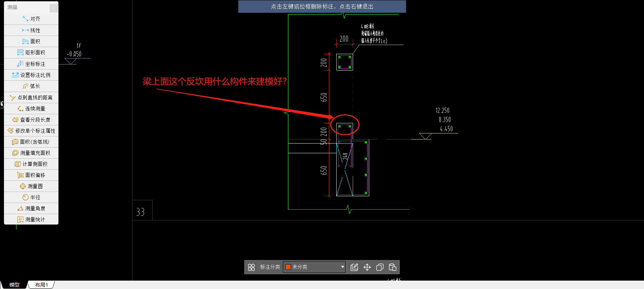Switch to the 布局1 layout tab
This screenshot has width=644, height=289.
41,285
